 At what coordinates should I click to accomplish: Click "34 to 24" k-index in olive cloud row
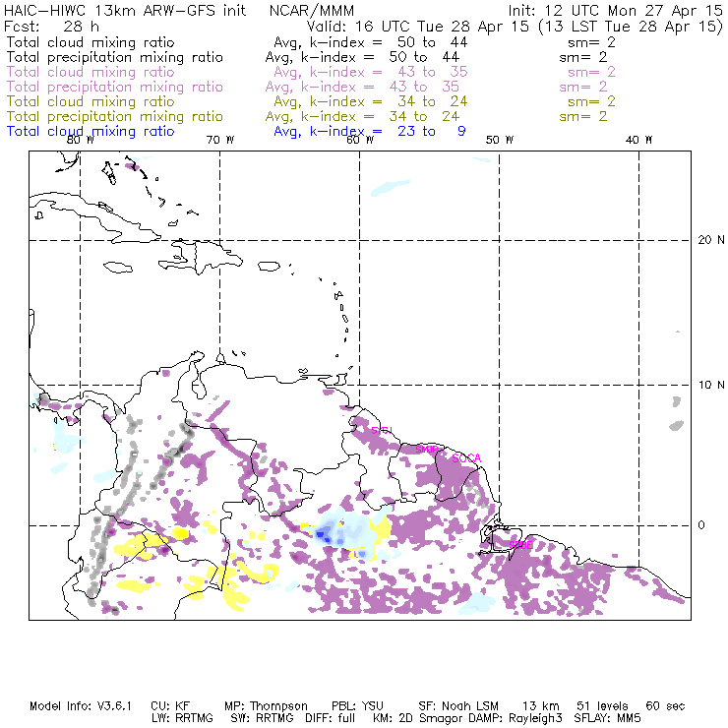click(x=432, y=101)
